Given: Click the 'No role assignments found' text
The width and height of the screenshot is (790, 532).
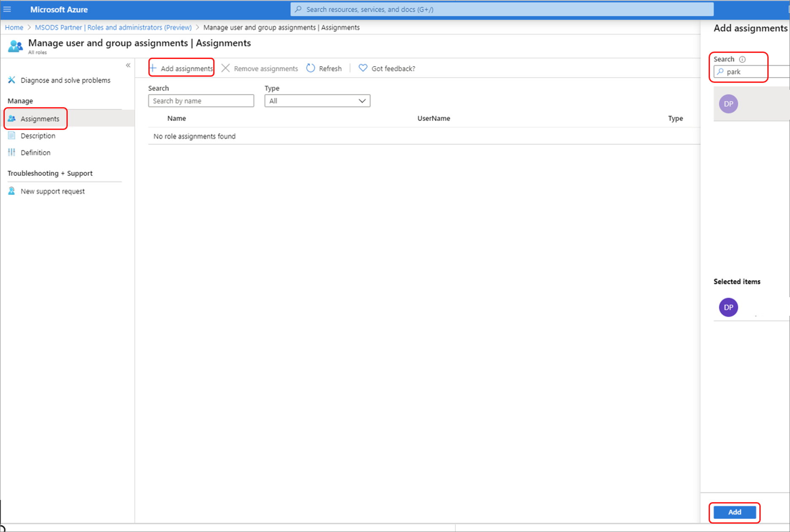Looking at the screenshot, I should [x=194, y=136].
